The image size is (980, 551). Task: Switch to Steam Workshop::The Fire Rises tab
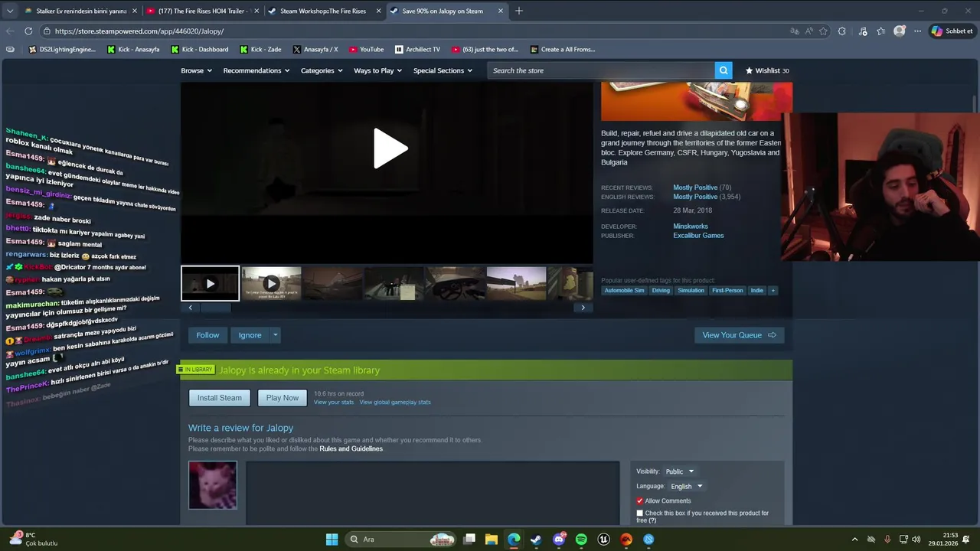[324, 11]
